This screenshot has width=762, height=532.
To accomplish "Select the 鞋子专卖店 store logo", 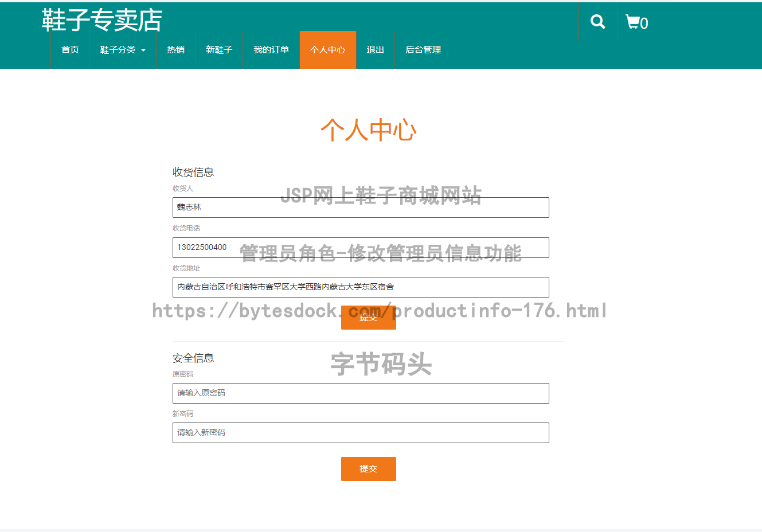I will 100,20.
